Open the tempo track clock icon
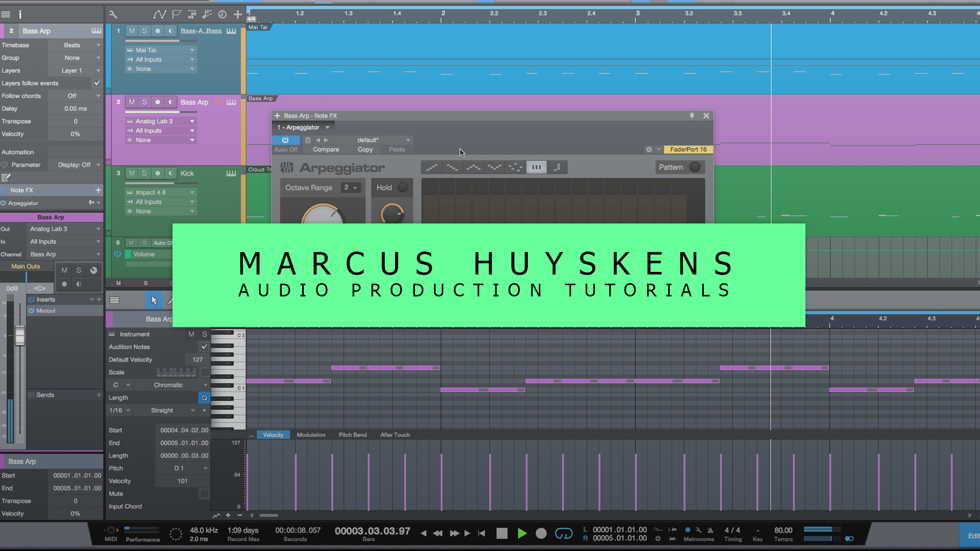980x551 pixels. pyautogui.click(x=222, y=14)
